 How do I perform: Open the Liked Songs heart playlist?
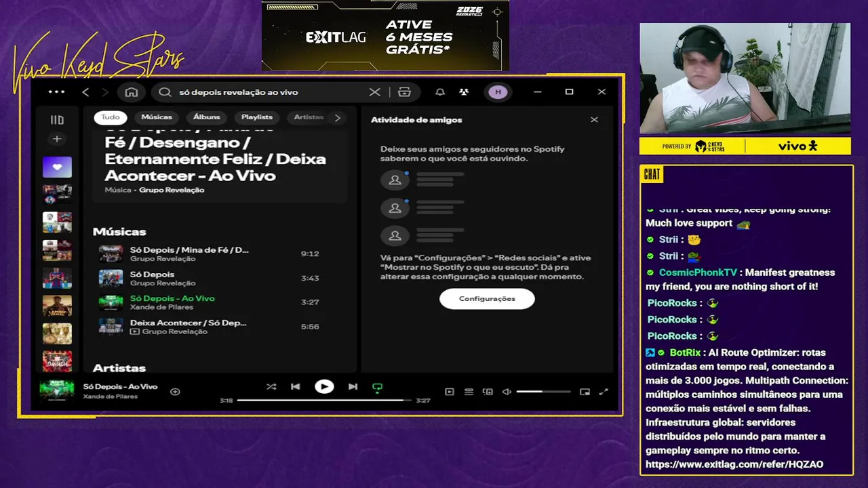click(57, 167)
